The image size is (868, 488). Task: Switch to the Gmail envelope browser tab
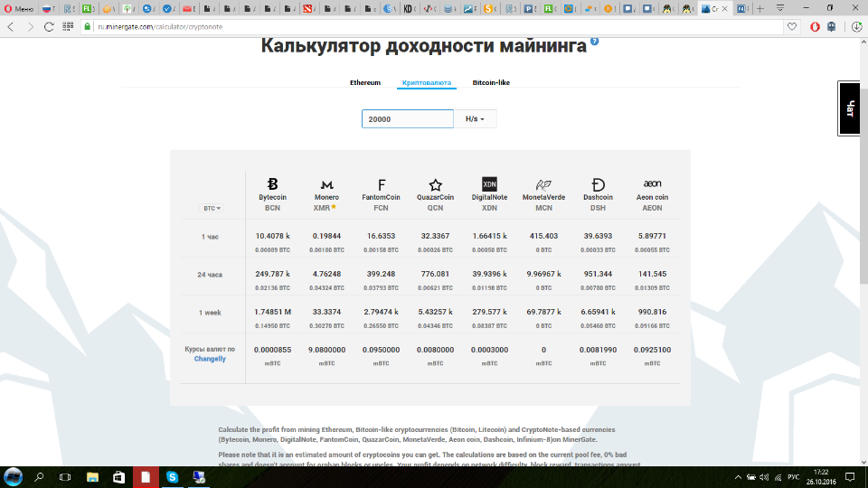(x=189, y=8)
